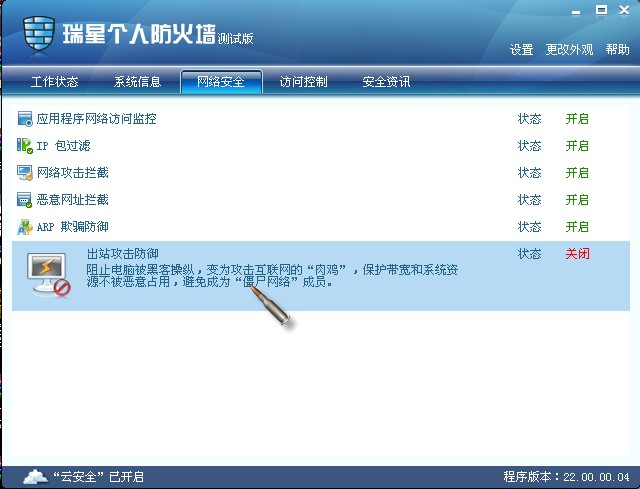Toggle 开启 status for ARP 欺骗防御

[577, 227]
